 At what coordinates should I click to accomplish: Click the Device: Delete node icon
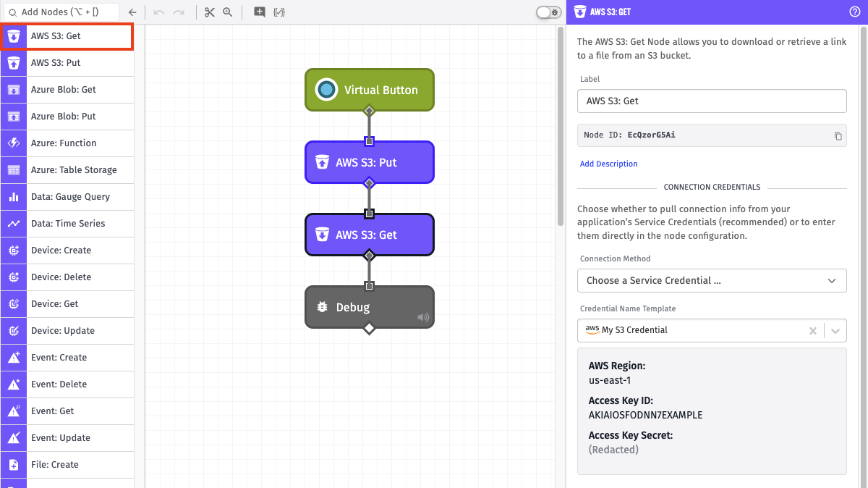pyautogui.click(x=13, y=277)
